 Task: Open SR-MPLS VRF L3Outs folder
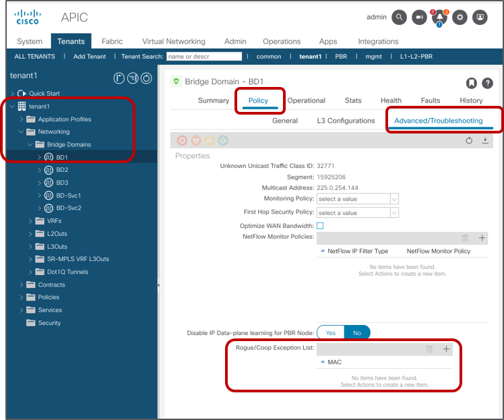[x=77, y=259]
